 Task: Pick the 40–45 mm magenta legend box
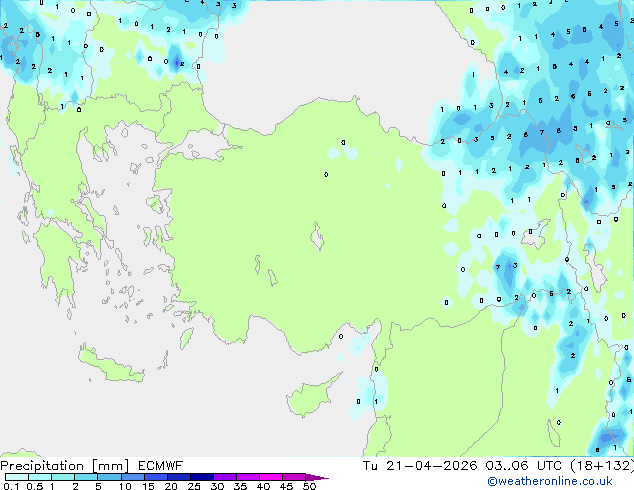(271, 477)
